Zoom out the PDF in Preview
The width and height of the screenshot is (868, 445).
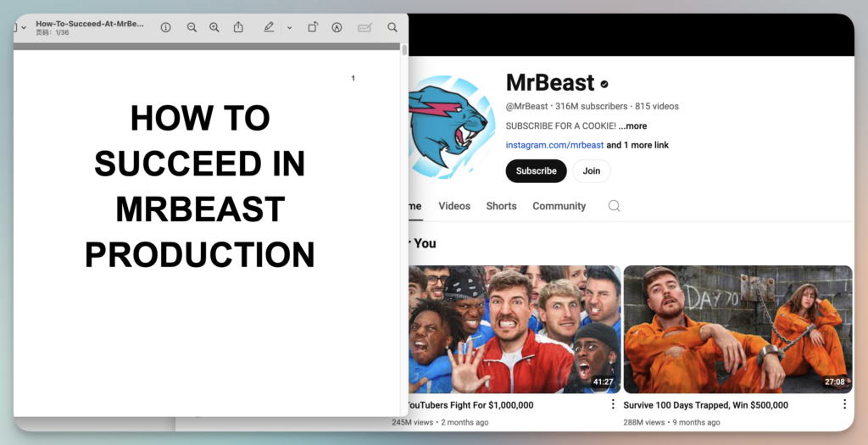(x=192, y=27)
